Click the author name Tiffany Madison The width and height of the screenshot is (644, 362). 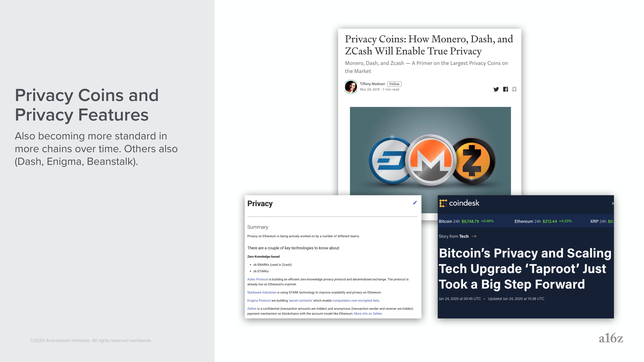pyautogui.click(x=372, y=84)
